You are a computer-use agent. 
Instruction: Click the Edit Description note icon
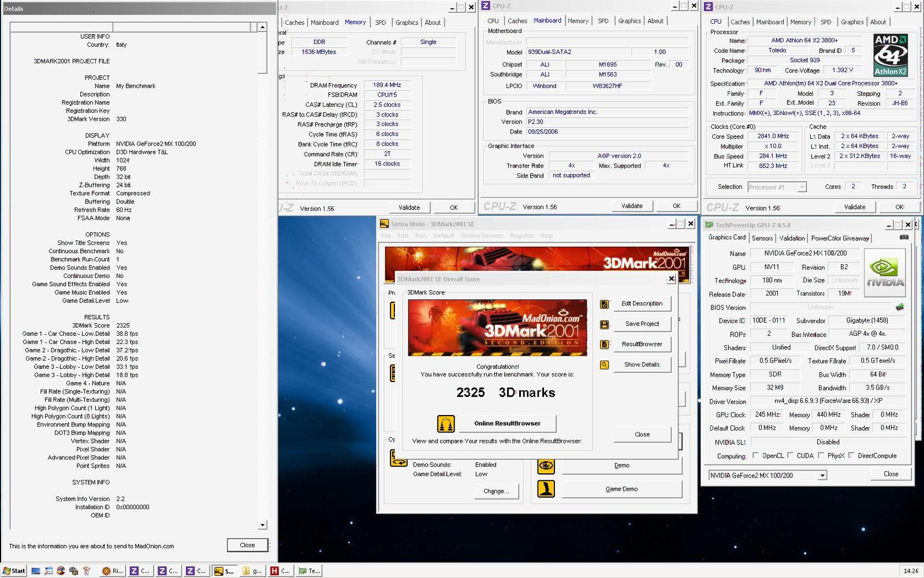[604, 304]
